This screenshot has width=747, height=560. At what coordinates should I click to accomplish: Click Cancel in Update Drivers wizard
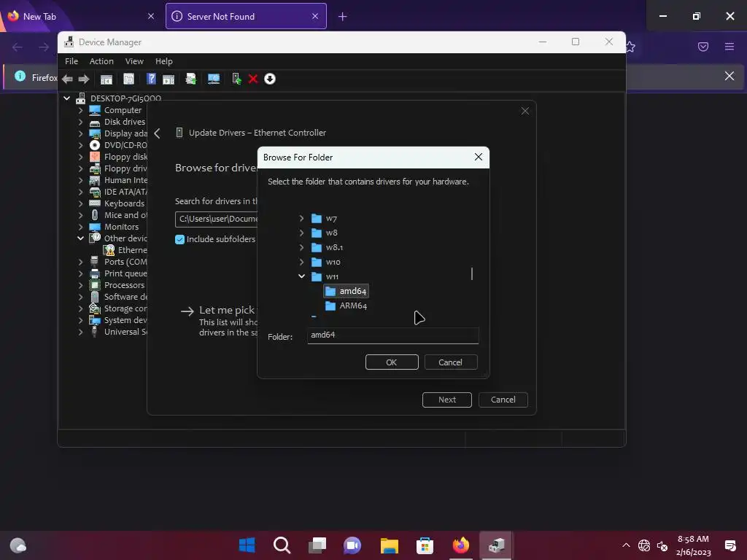click(503, 400)
